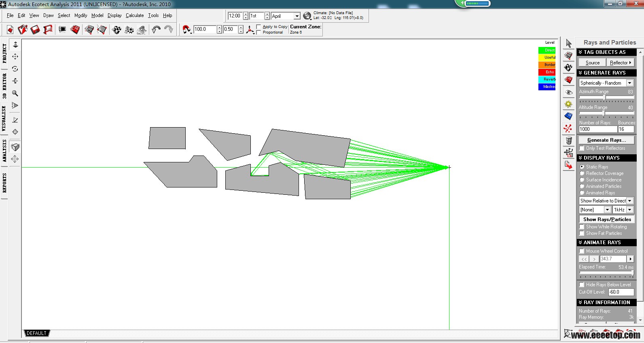Open the 1kHz frequency dropdown
Screen dimensions: 644x343
point(630,210)
